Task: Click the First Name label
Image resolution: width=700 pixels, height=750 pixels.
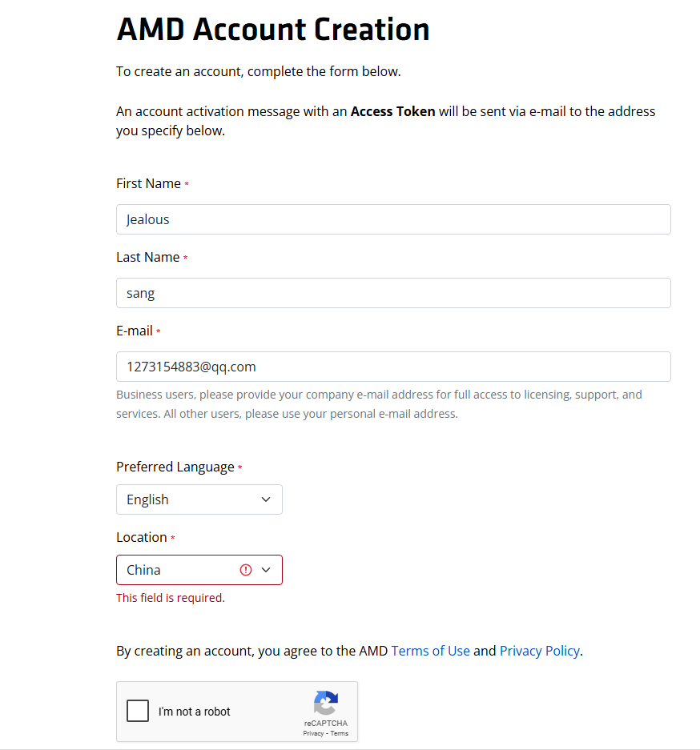Action: [148, 183]
